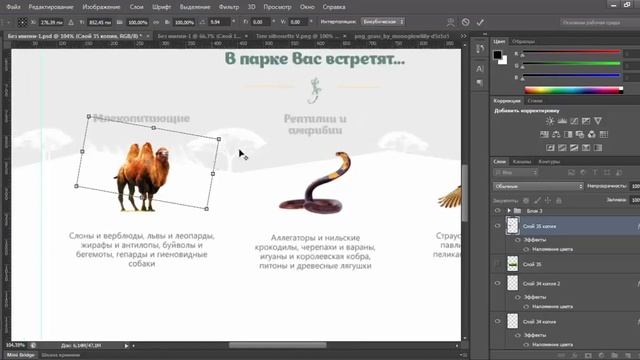Hide the Слой 34 копия layer
Screen dimensions: 640x360
[x=498, y=321]
